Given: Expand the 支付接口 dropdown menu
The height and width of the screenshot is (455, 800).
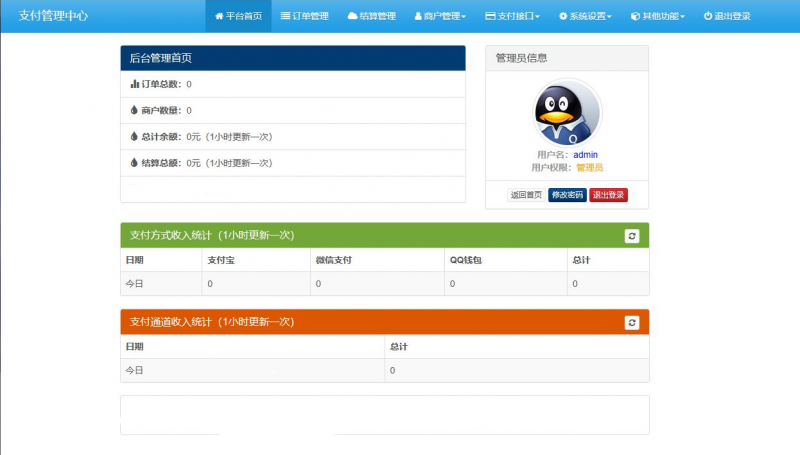Looking at the screenshot, I should click(x=512, y=16).
